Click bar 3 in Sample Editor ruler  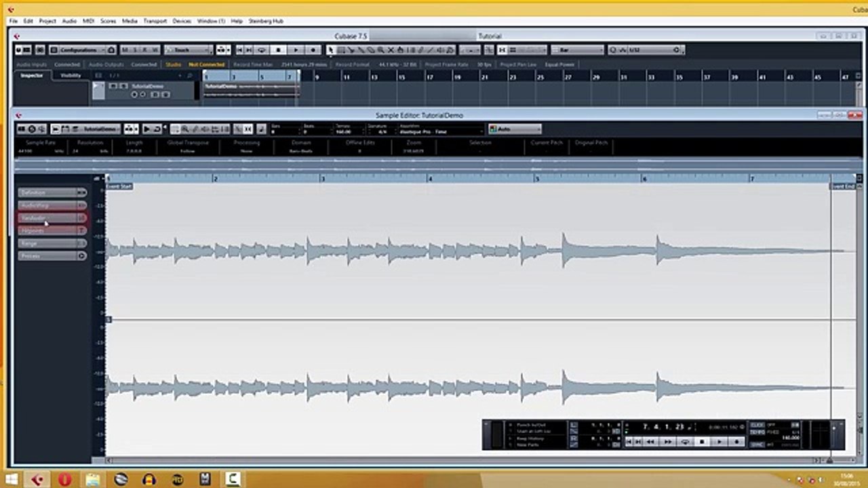tap(322, 178)
